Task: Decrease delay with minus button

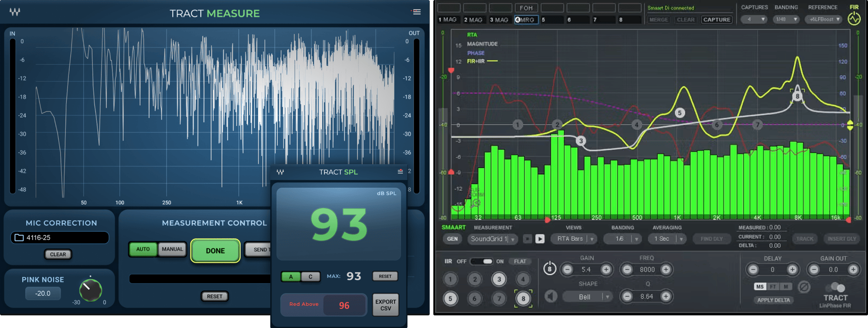Action: pyautogui.click(x=753, y=270)
